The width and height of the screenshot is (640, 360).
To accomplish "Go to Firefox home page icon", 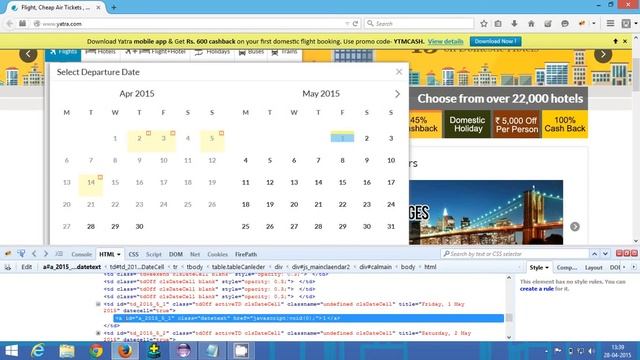I will coord(531,24).
